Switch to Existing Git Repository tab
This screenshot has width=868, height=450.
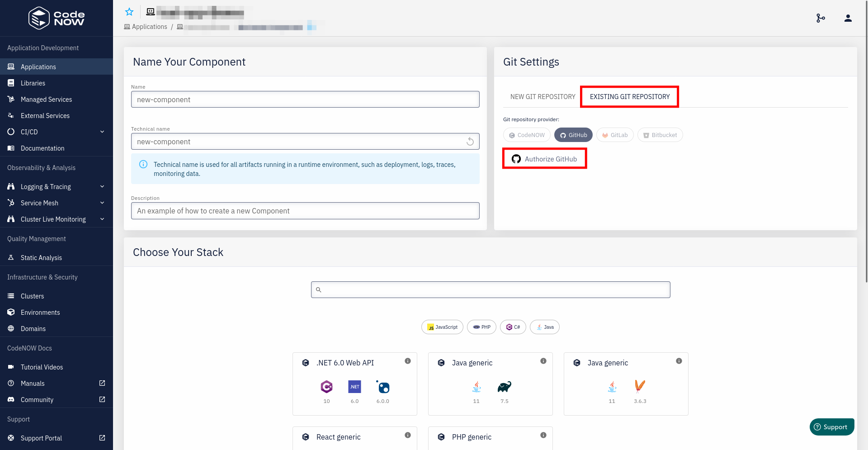tap(630, 97)
